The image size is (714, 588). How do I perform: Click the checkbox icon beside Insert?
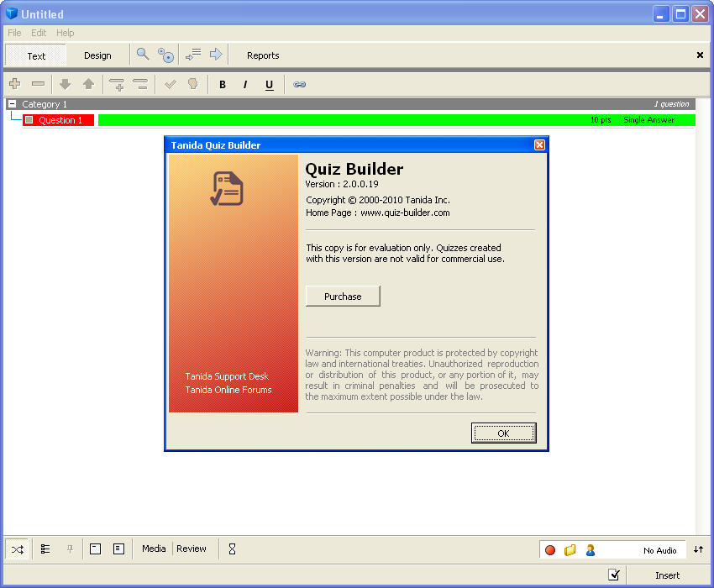coord(614,575)
